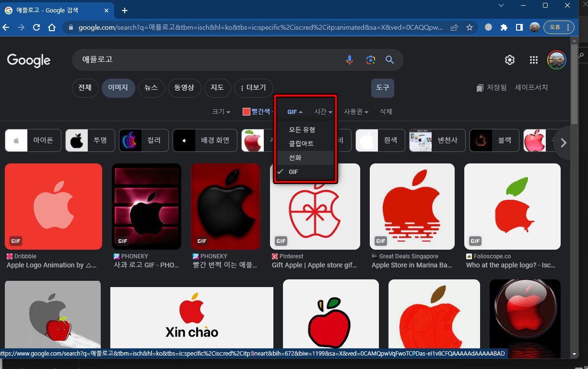The width and height of the screenshot is (588, 369).
Task: Reload the page with refresh icon
Action: pyautogui.click(x=36, y=27)
